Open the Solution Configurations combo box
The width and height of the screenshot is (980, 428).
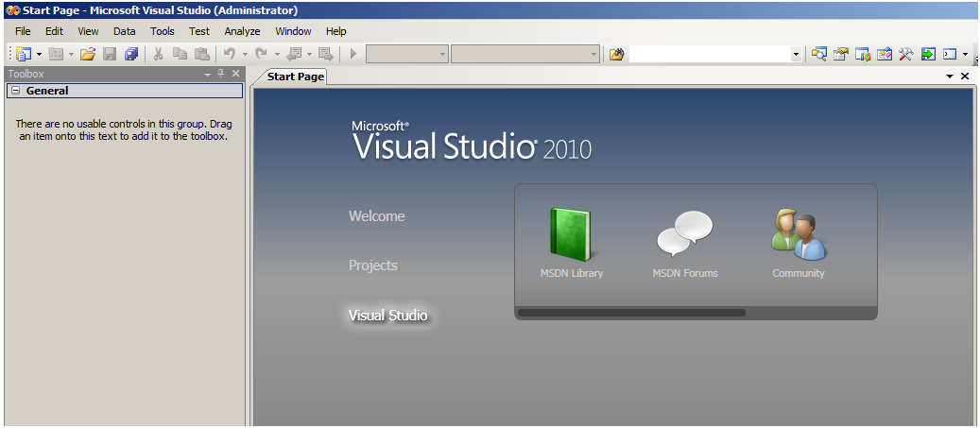coord(407,55)
